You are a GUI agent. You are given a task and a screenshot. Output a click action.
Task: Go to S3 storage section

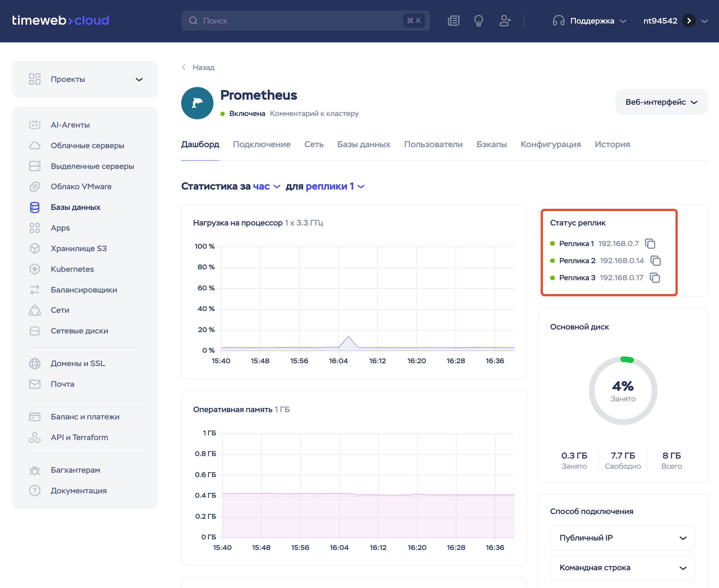78,248
